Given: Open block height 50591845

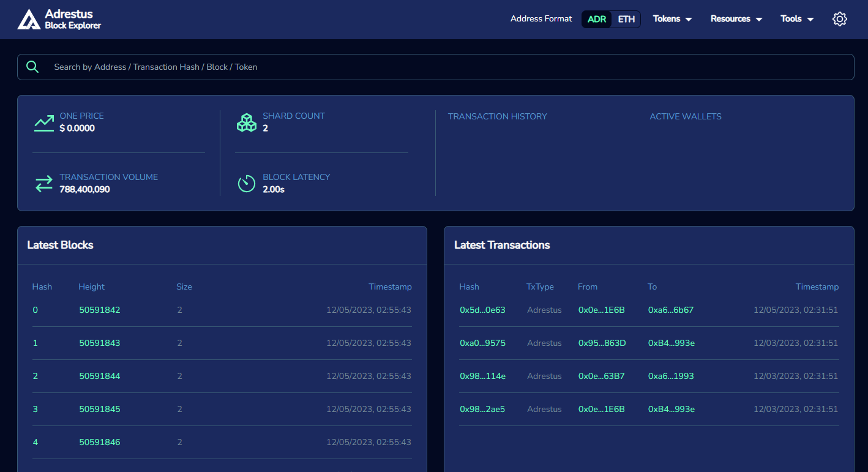Looking at the screenshot, I should (100, 409).
